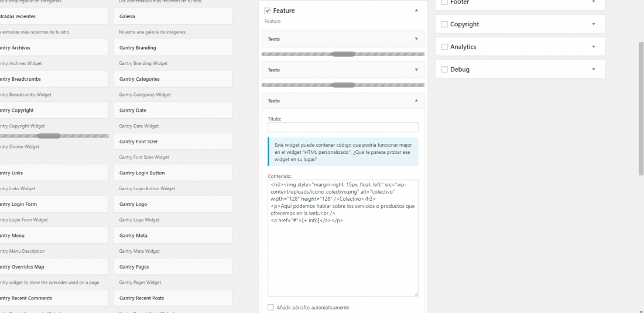644x313 pixels.
Task: Click the Debug area title
Action: pos(460,69)
